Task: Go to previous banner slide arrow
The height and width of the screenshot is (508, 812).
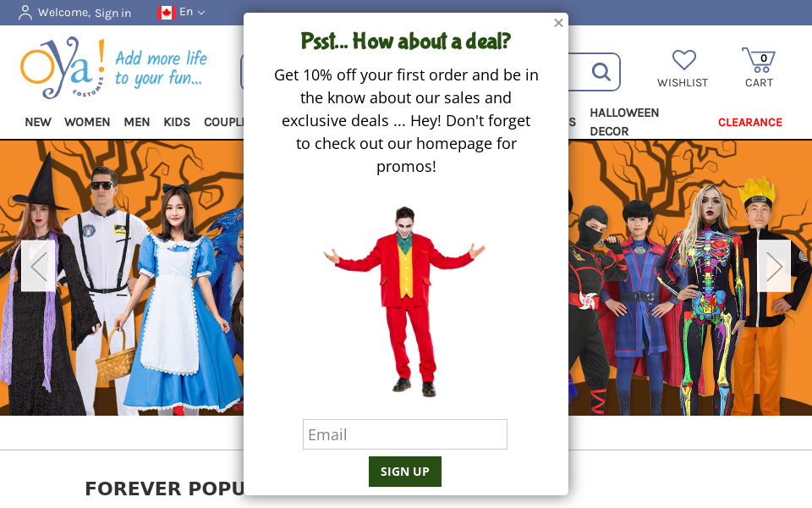Action: [x=38, y=266]
